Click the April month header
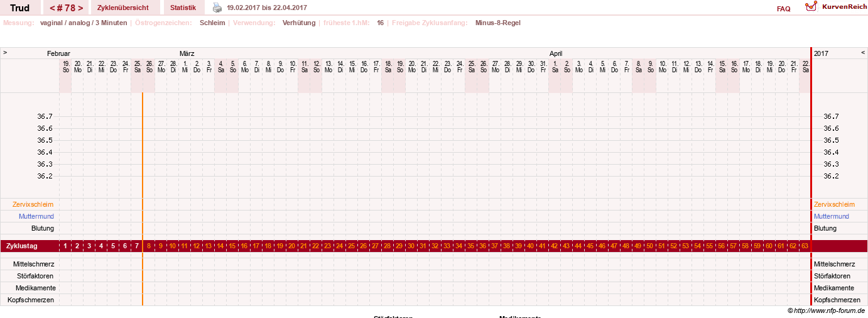The image size is (868, 318). click(556, 53)
